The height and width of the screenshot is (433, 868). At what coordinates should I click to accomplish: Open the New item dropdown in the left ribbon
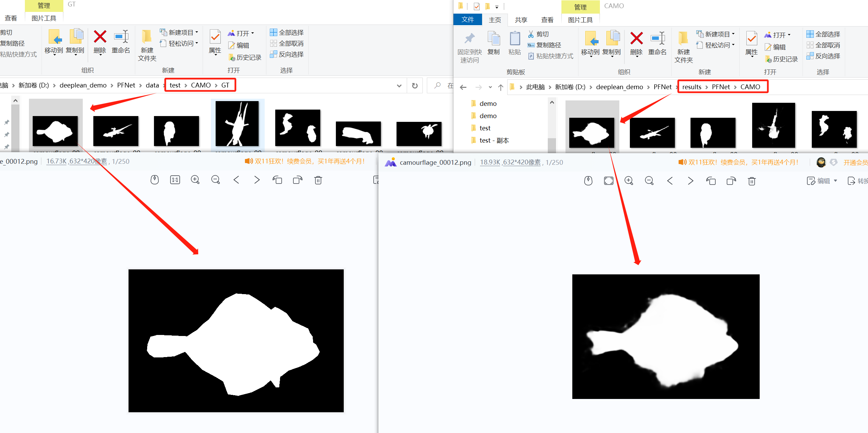(x=180, y=32)
